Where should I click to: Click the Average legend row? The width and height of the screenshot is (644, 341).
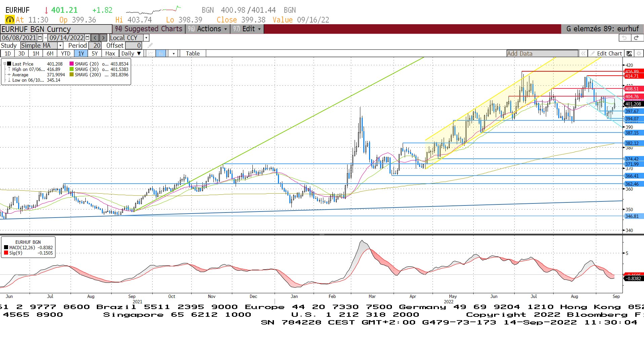pos(36,75)
